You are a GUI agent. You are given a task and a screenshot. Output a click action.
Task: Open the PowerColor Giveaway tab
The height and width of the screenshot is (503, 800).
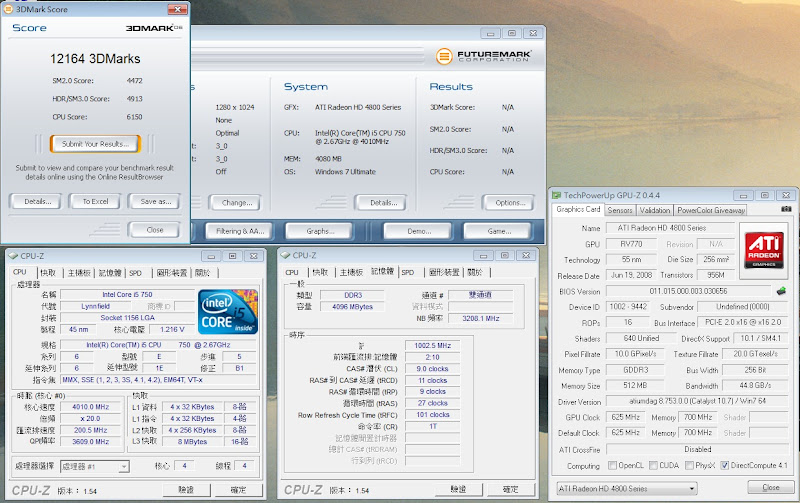pos(711,210)
